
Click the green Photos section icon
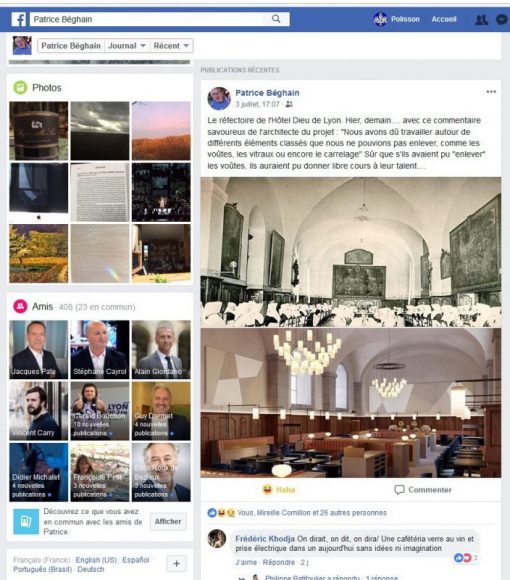(x=20, y=88)
